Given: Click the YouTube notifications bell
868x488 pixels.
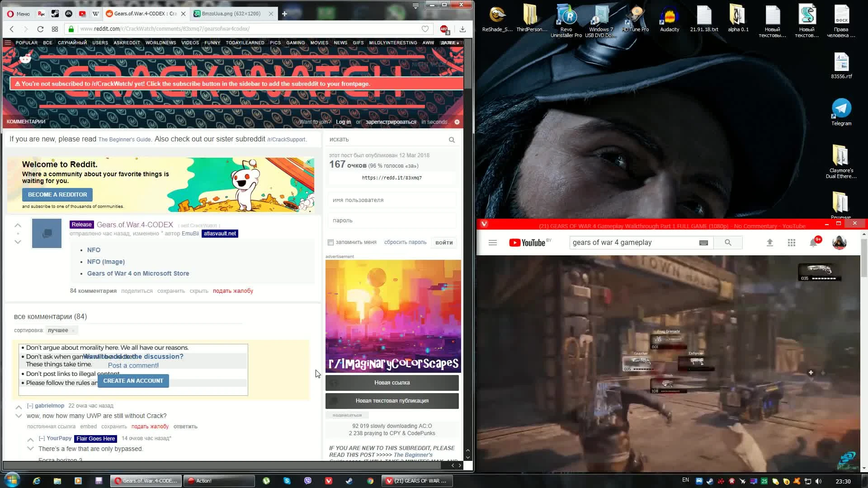Looking at the screenshot, I should tap(813, 243).
